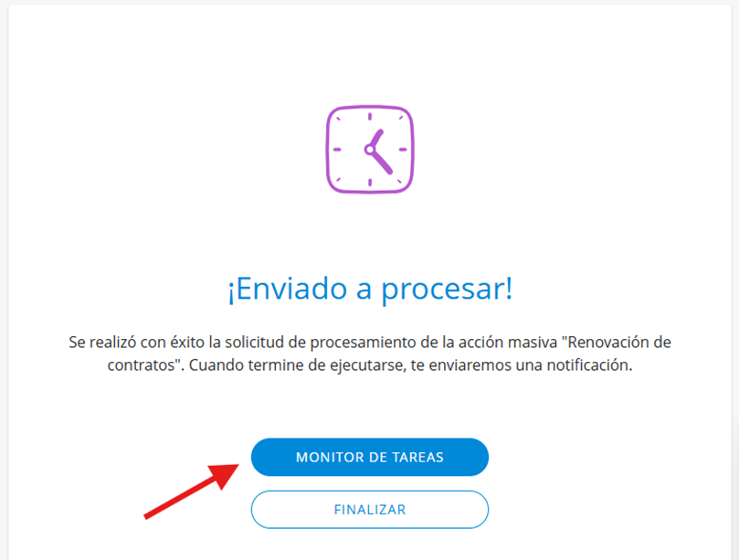Click the nine o'clock tick on clock

(x=337, y=150)
